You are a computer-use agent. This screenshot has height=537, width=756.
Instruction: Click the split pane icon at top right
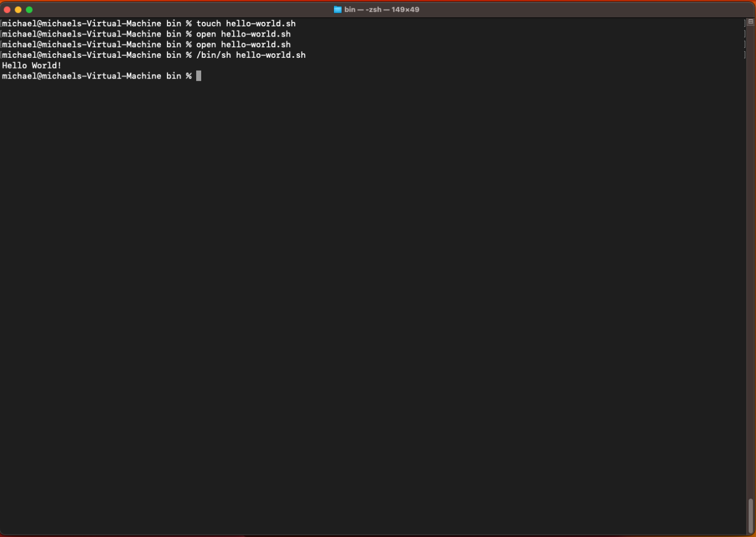coord(750,22)
